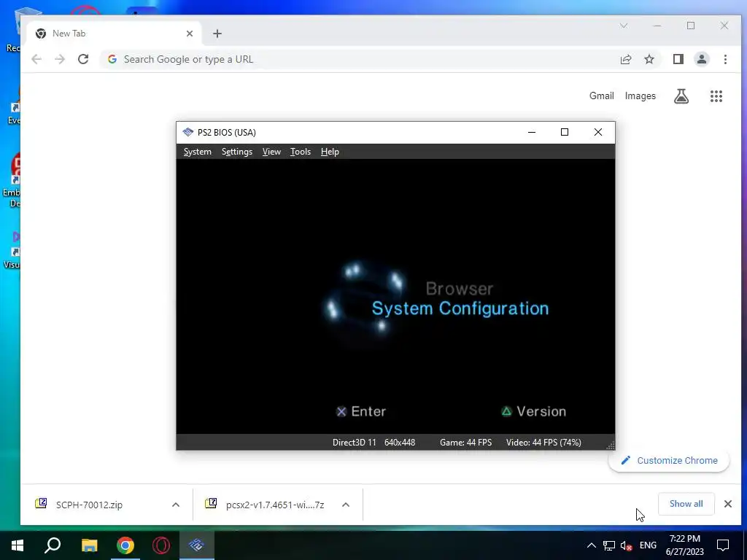
Task: Maximize the PS2 BIOS window
Action: tap(565, 133)
